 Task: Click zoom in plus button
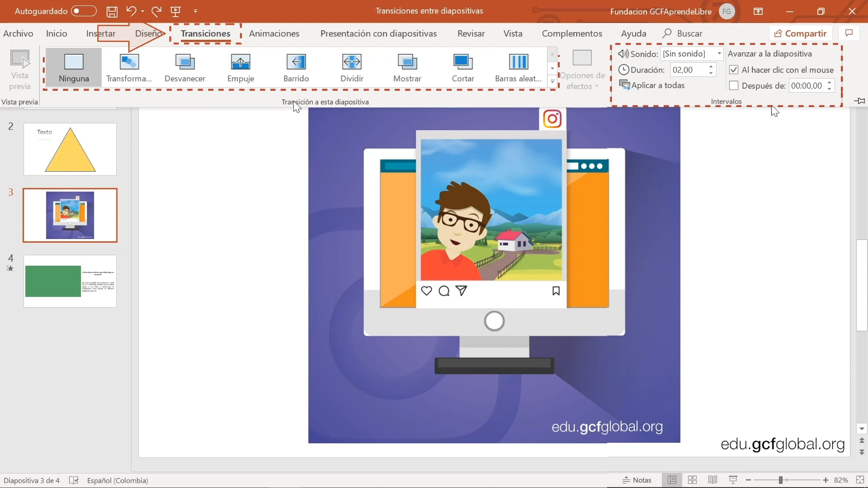click(826, 480)
